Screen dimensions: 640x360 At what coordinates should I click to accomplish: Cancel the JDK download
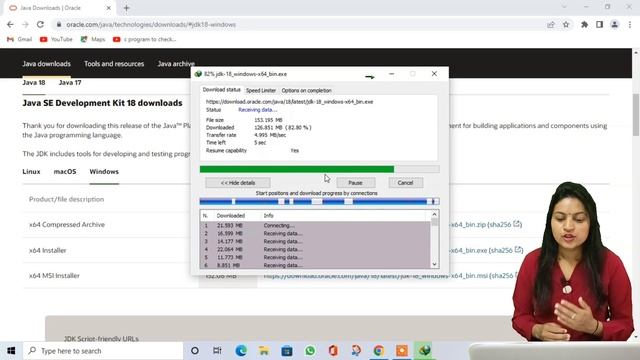coord(405,183)
